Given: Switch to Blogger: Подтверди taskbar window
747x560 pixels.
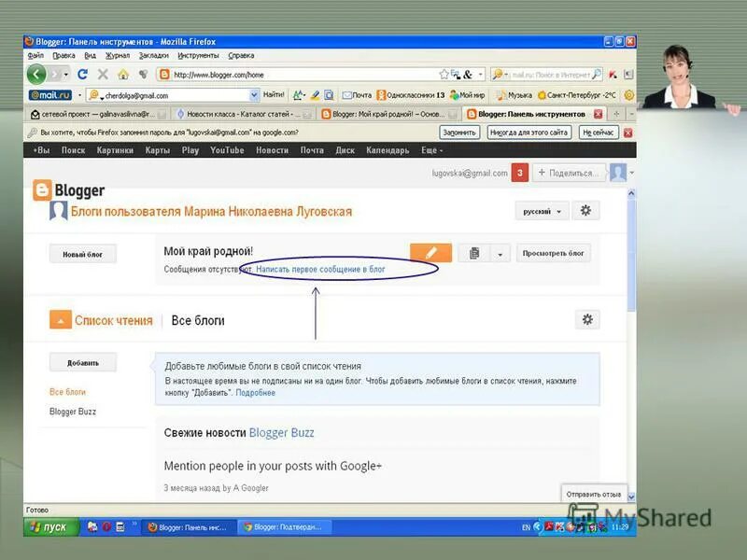Looking at the screenshot, I should 285,527.
